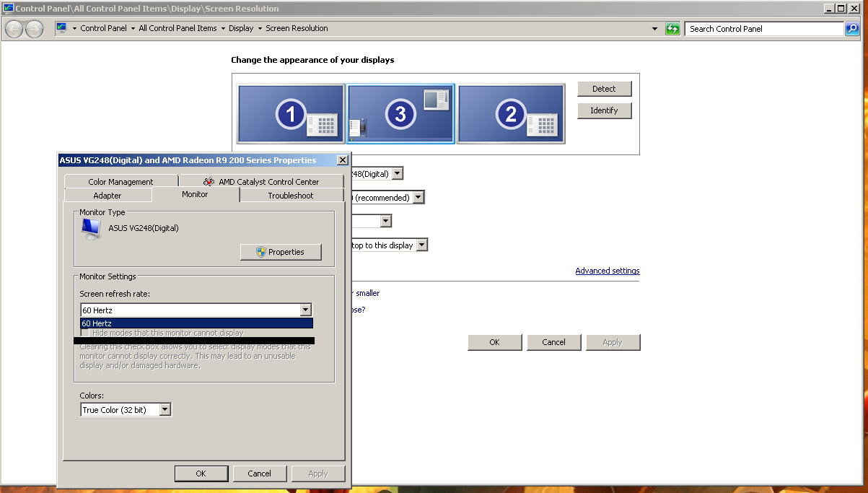The height and width of the screenshot is (493, 868).
Task: Click the disabled Apply in Properties dialog
Action: click(318, 474)
